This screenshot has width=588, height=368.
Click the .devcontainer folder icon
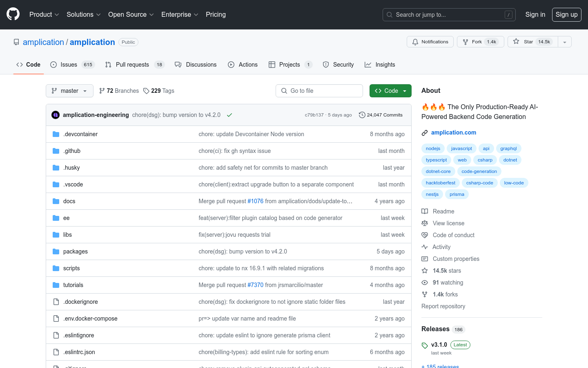tap(56, 134)
